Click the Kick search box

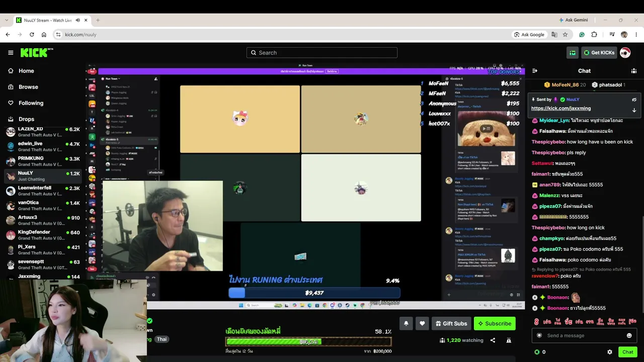click(x=322, y=53)
